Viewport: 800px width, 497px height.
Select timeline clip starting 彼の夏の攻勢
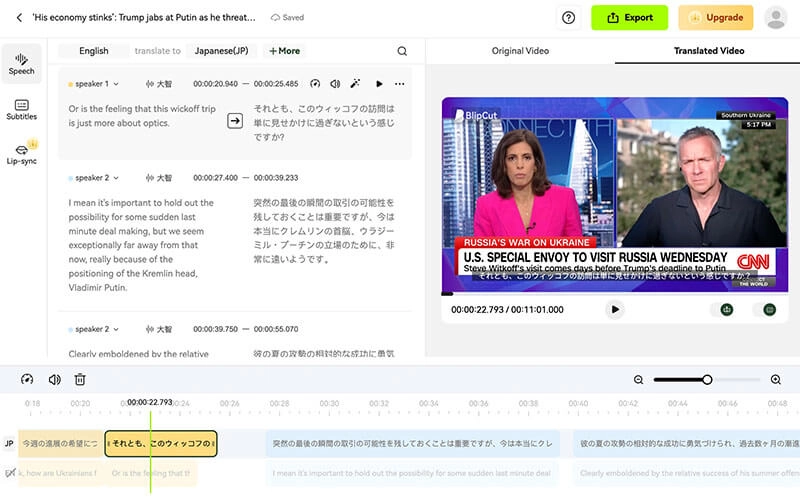(687, 444)
